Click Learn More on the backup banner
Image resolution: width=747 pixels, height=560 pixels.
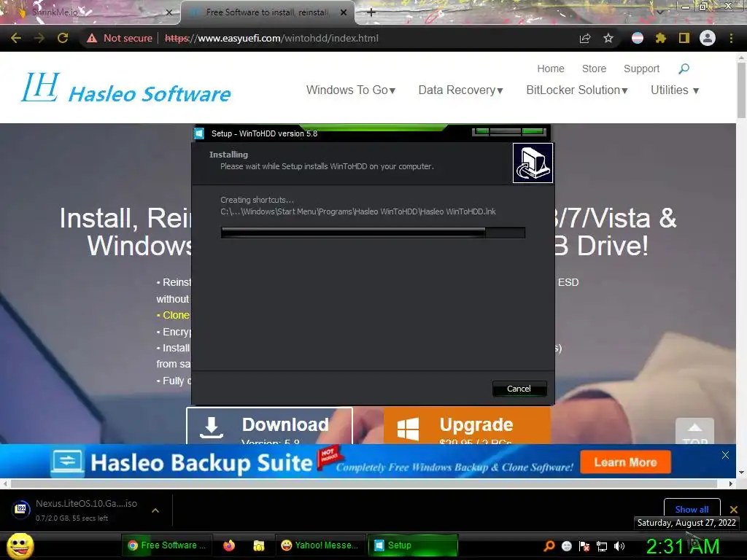pos(625,462)
